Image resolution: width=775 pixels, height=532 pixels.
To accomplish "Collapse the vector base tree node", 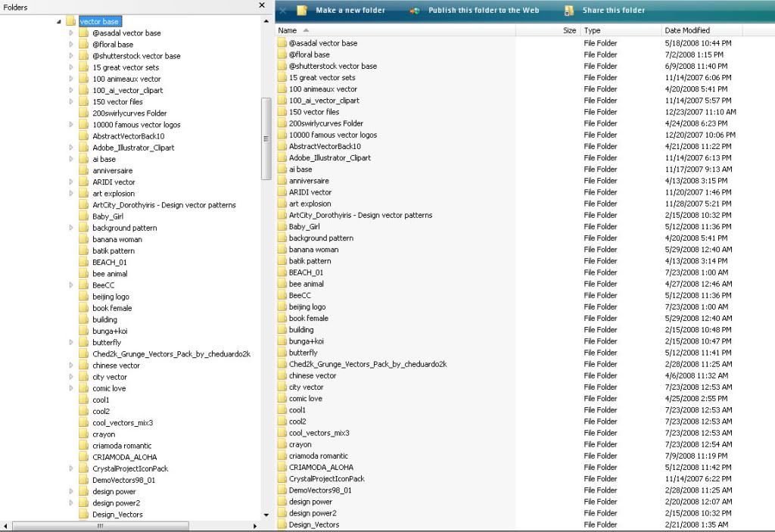I will pos(59,22).
